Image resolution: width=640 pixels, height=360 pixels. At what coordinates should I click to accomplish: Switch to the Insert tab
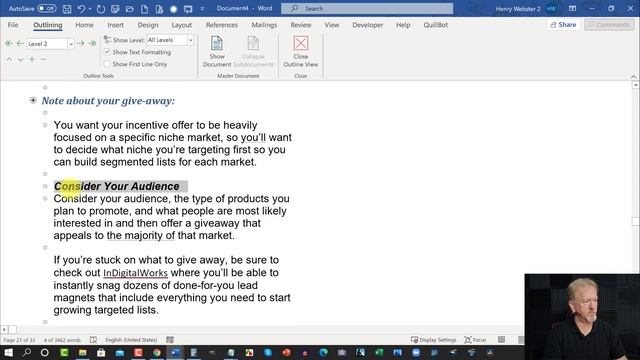(116, 25)
